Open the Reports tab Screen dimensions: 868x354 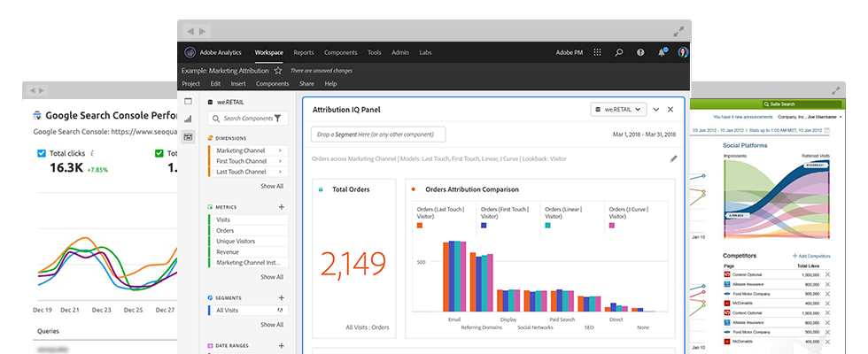pyautogui.click(x=303, y=52)
